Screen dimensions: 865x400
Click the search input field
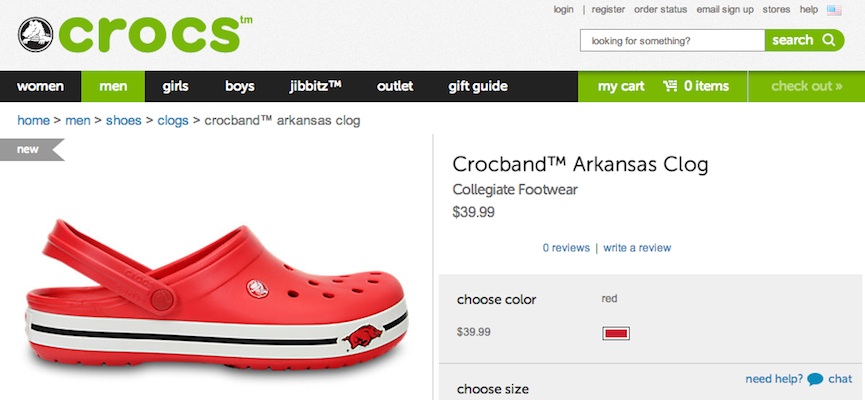click(x=672, y=40)
